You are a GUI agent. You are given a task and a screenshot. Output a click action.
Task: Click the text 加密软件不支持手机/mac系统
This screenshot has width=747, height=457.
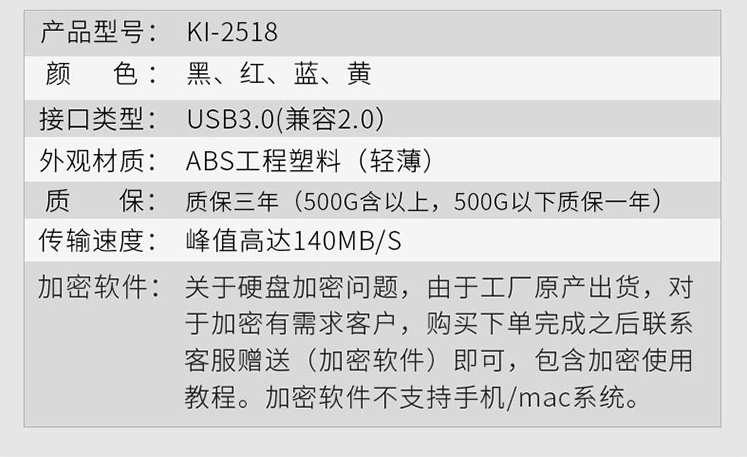click(452, 397)
